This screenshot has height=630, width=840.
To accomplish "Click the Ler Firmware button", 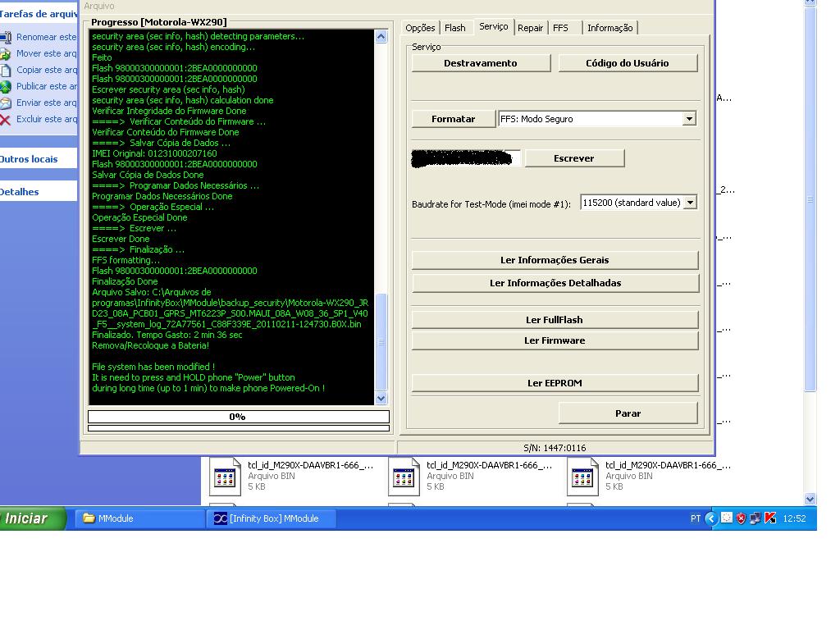I will point(555,340).
